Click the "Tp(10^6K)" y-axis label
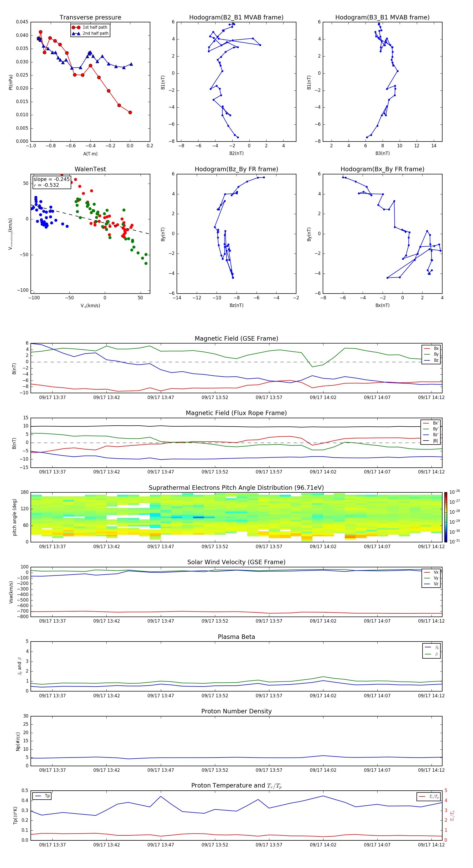This screenshot has width=473, height=868. 15,815
